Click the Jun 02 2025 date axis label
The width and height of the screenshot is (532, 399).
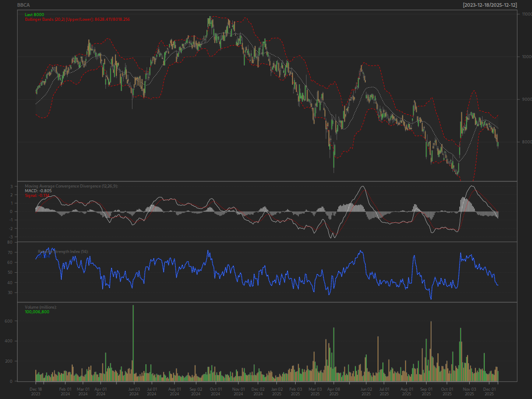click(366, 392)
